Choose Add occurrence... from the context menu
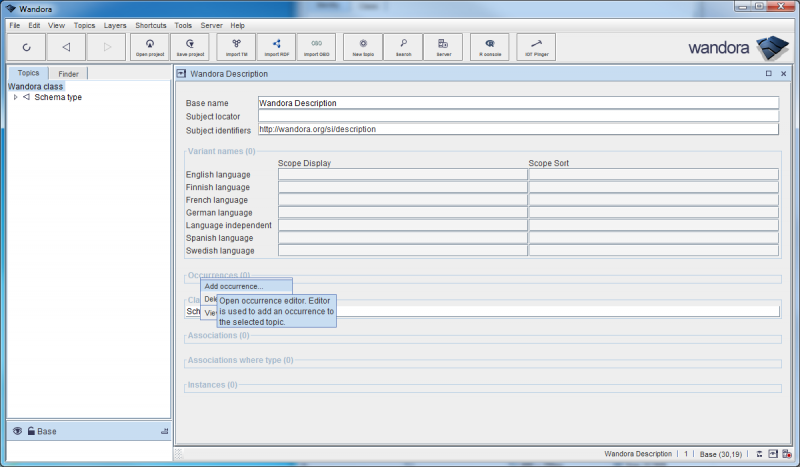 tap(234, 287)
